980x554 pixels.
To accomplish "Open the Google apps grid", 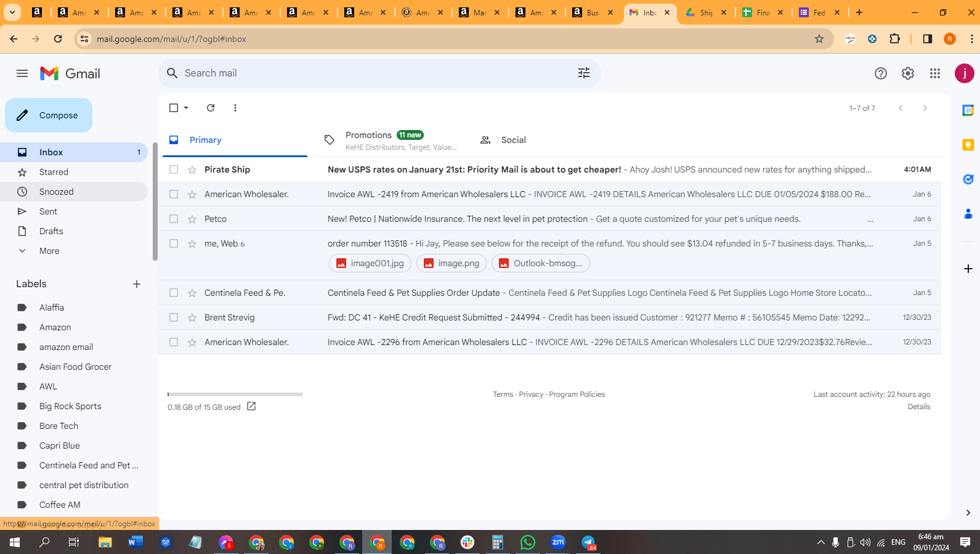I will pyautogui.click(x=935, y=73).
